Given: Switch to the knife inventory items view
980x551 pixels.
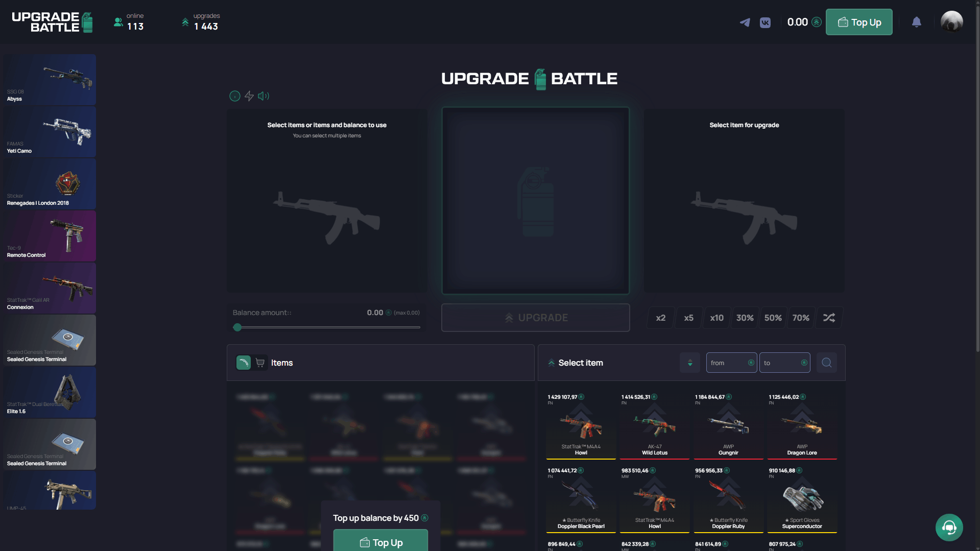Looking at the screenshot, I should point(244,363).
